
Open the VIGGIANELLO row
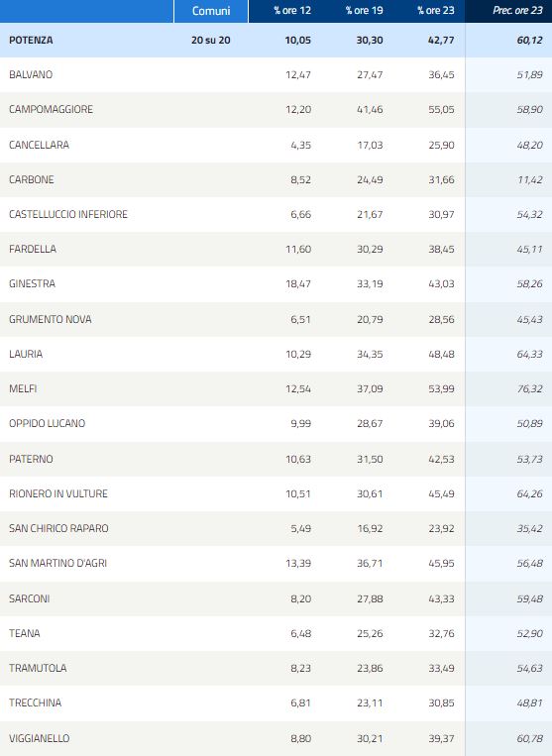[x=276, y=738]
